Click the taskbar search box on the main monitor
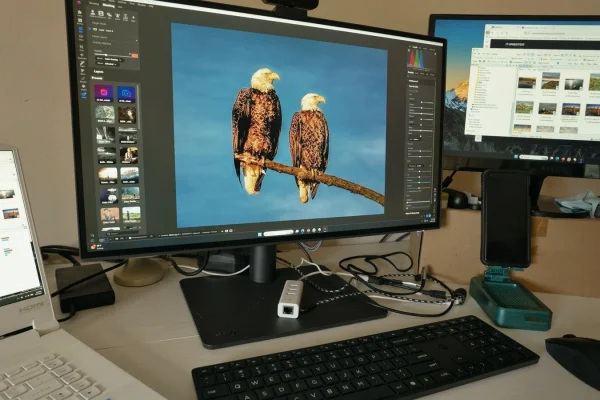Viewport: 600px width, 400px height. 279,233
